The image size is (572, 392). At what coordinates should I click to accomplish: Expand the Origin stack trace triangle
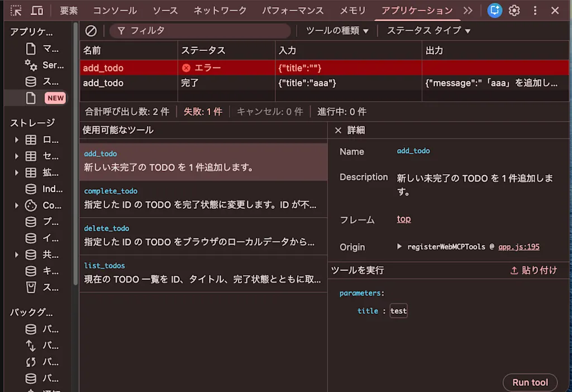(x=399, y=246)
